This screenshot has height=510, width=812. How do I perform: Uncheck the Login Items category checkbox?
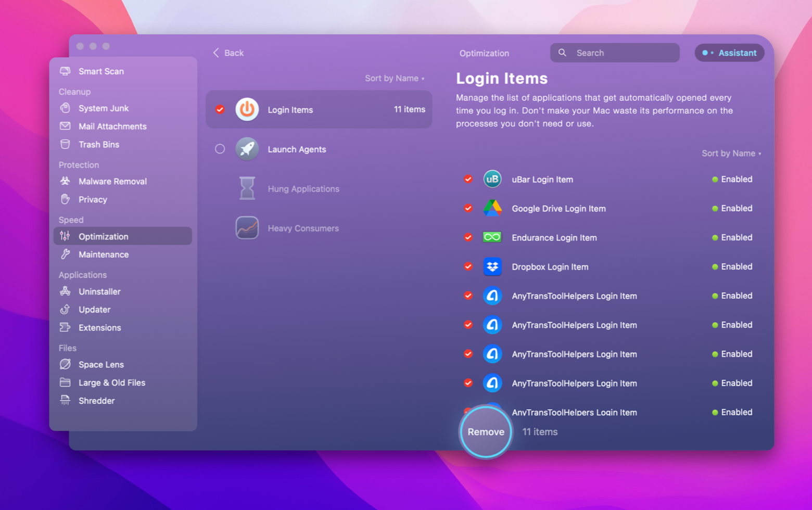pyautogui.click(x=220, y=109)
